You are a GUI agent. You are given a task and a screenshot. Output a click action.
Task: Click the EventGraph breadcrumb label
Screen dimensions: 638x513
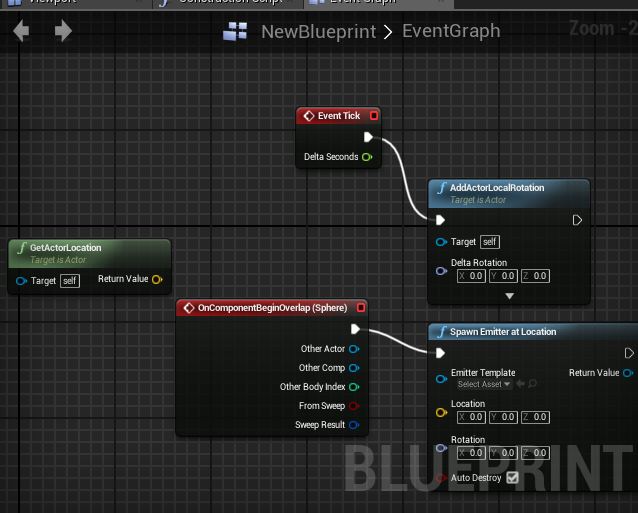[451, 31]
